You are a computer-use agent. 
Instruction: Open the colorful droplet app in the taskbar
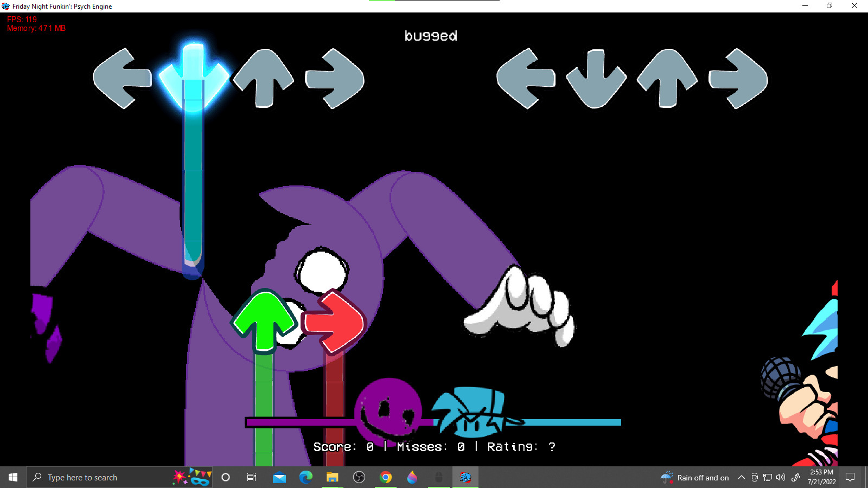click(412, 477)
